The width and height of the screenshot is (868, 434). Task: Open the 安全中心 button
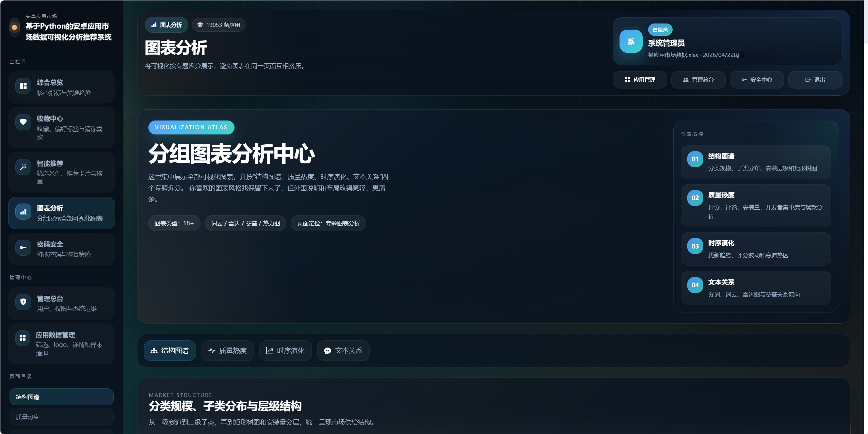757,80
